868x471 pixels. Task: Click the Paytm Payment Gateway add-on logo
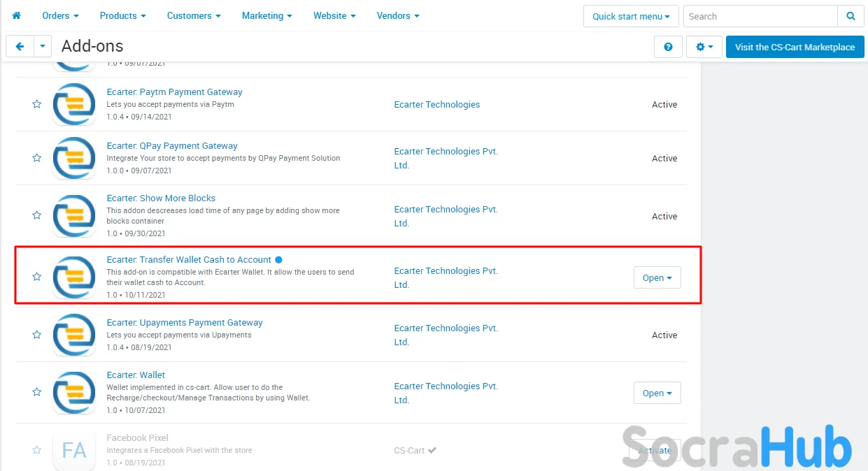74,104
